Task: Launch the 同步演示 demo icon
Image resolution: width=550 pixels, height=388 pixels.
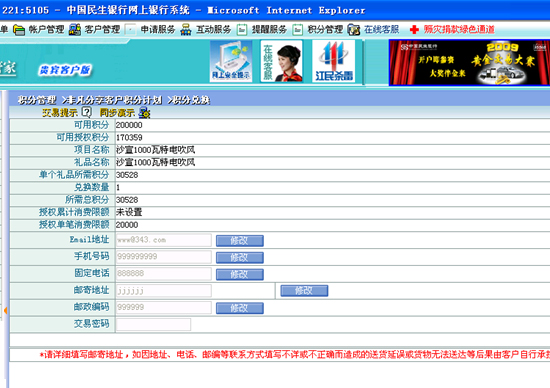Action: click(x=144, y=113)
